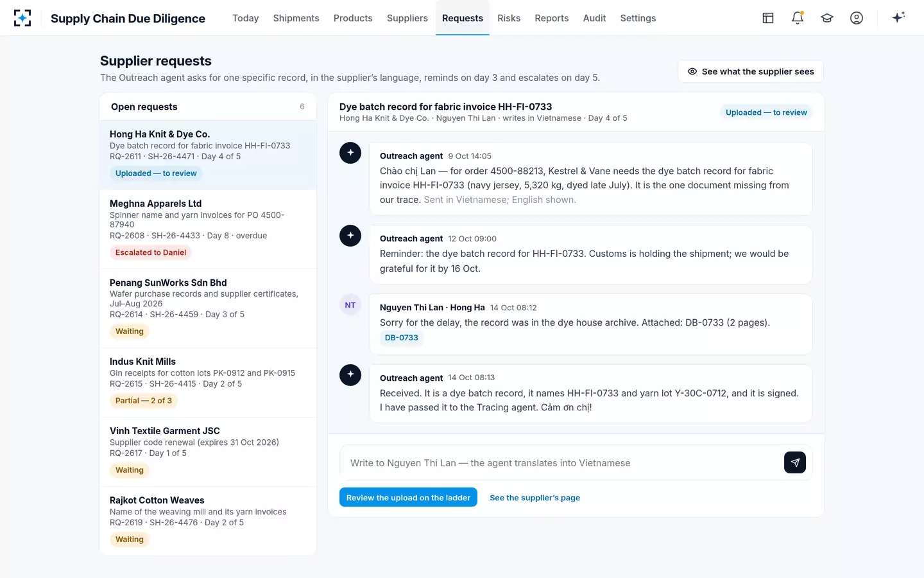924x578 pixels.
Task: Open the Settings tab
Action: [638, 18]
